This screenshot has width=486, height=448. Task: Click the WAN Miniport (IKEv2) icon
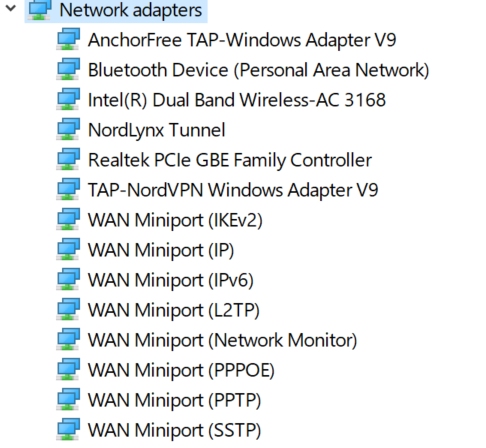click(x=68, y=219)
